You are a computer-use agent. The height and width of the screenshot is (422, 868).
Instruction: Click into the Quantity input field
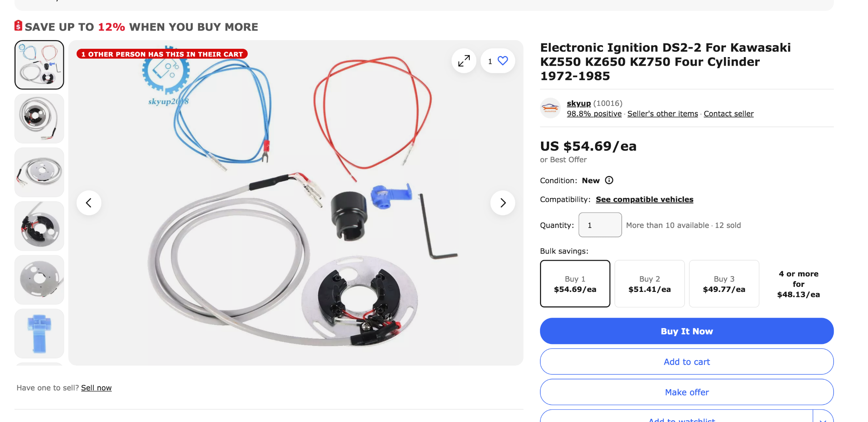point(600,225)
